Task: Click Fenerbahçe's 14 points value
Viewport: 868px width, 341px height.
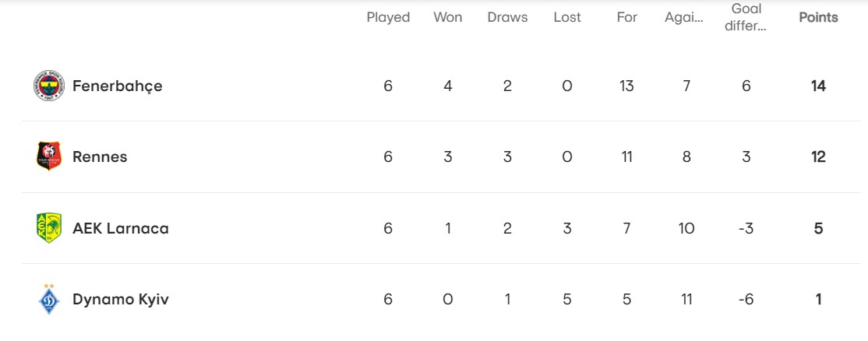Action: 818,86
